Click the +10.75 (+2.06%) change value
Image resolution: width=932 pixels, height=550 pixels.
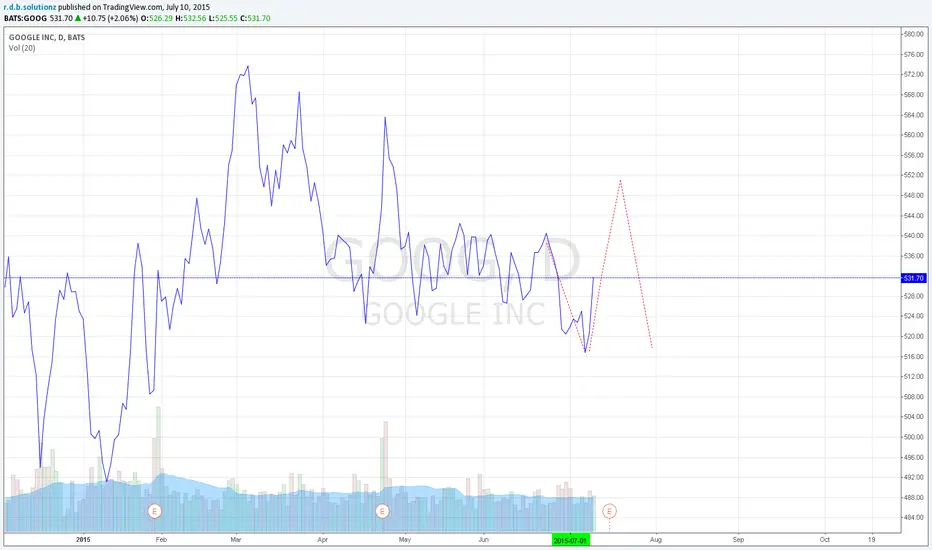tap(110, 18)
